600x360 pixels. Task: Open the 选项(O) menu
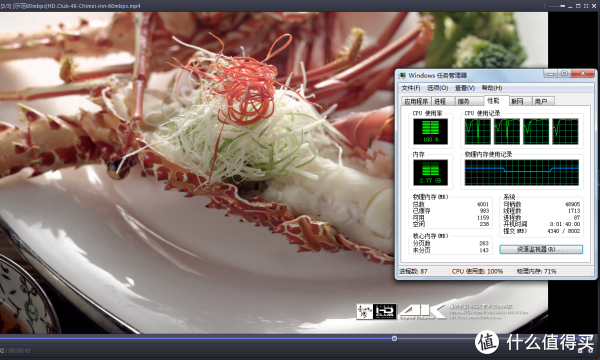pyautogui.click(x=437, y=88)
